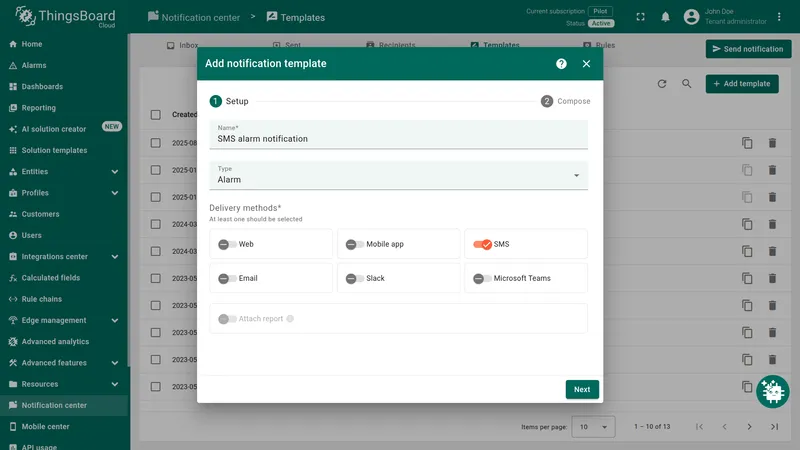800x450 pixels.
Task: Switch to the Sent tab
Action: 287,45
